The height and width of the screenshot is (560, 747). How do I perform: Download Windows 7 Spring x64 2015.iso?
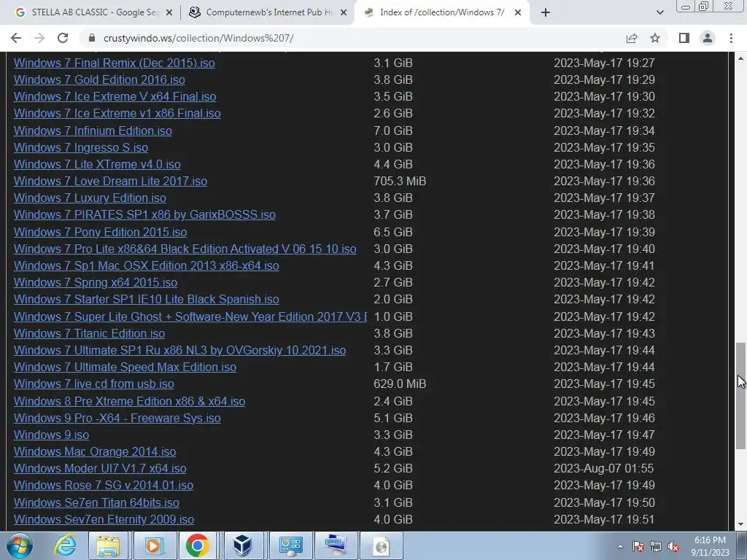96,282
